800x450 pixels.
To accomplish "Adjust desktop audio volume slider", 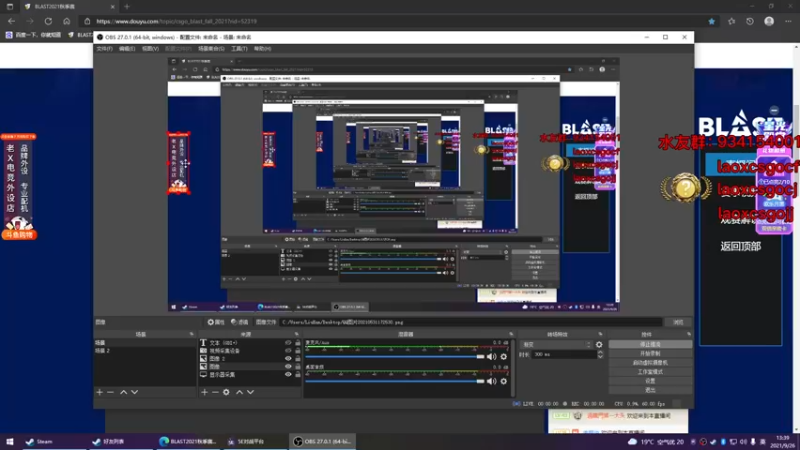I will pyautogui.click(x=394, y=381).
